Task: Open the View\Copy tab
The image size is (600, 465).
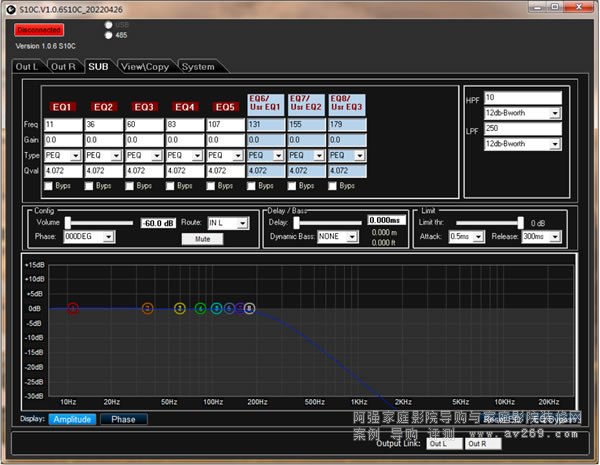Action: click(x=144, y=67)
